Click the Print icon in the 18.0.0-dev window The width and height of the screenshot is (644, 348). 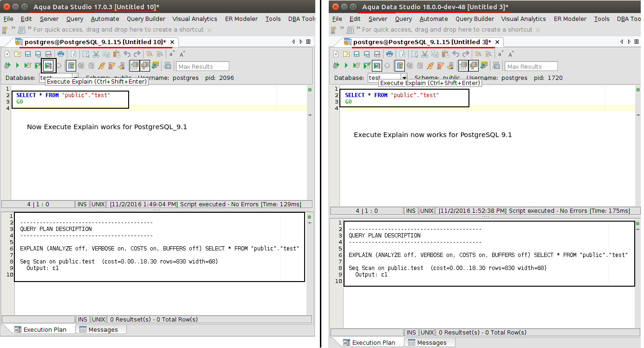(389, 54)
